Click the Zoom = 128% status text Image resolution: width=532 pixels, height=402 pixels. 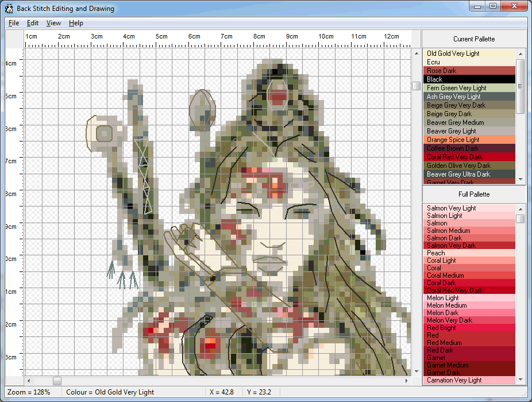tap(29, 392)
